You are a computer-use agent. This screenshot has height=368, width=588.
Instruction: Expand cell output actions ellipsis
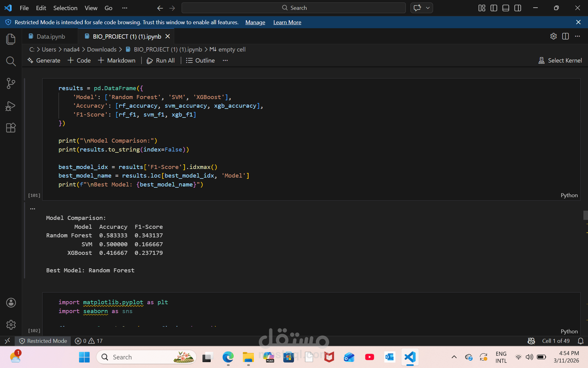coord(32,209)
